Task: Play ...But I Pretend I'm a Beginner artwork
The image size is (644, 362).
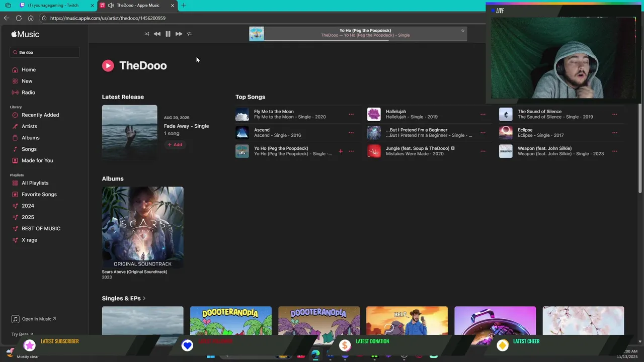Action: click(x=374, y=133)
